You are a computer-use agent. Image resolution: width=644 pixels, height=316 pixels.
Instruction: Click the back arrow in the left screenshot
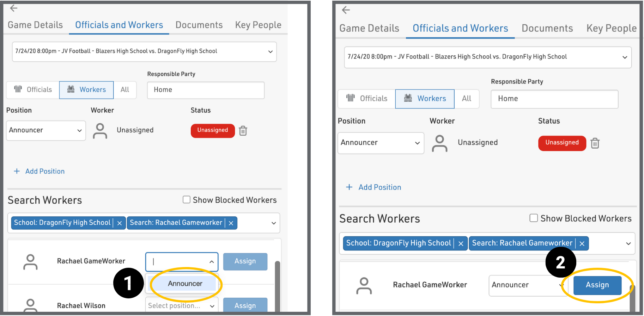click(x=14, y=8)
